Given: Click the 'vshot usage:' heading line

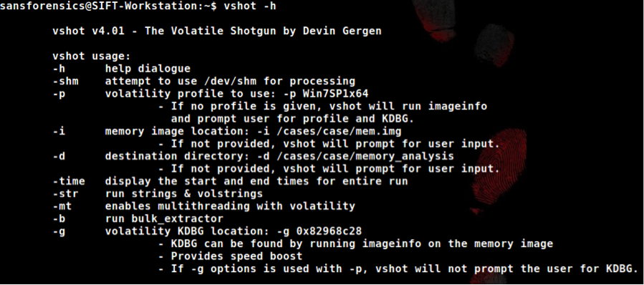Looking at the screenshot, I should 92,57.
